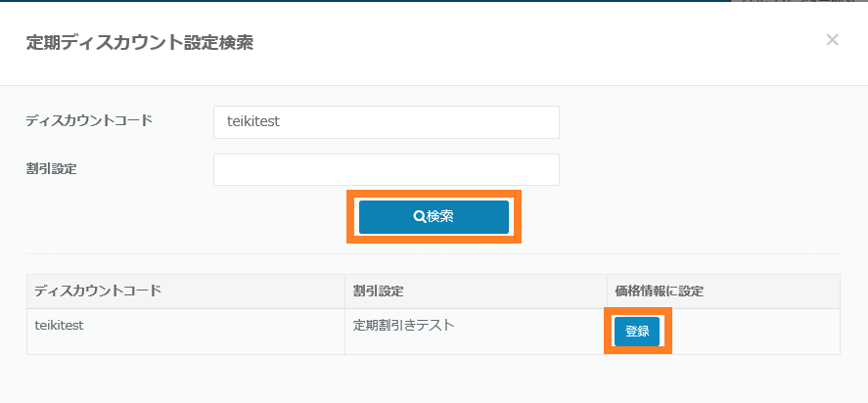Viewport: 868px width, 403px height.
Task: Focus the ディスカウントコード input field
Action: click(x=386, y=122)
